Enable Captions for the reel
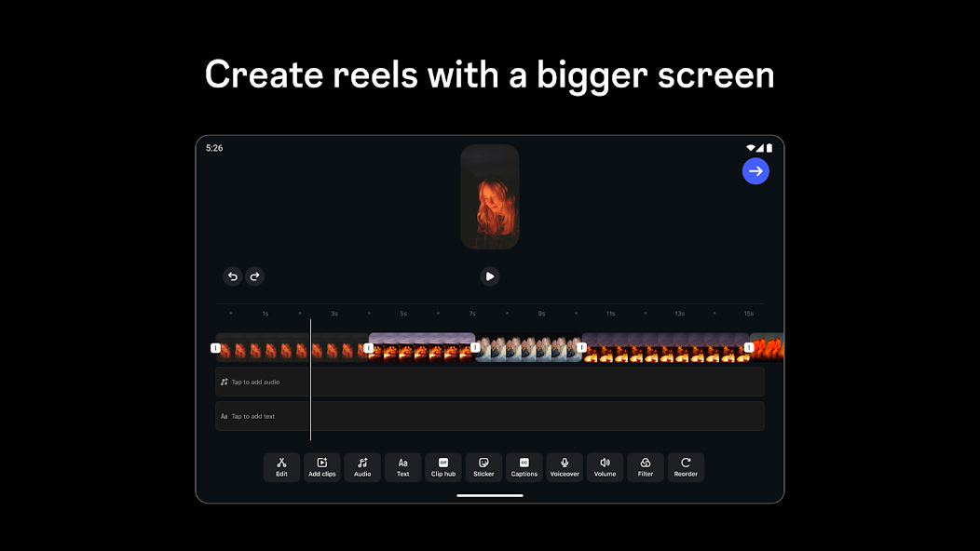This screenshot has height=551, width=980. click(x=524, y=467)
